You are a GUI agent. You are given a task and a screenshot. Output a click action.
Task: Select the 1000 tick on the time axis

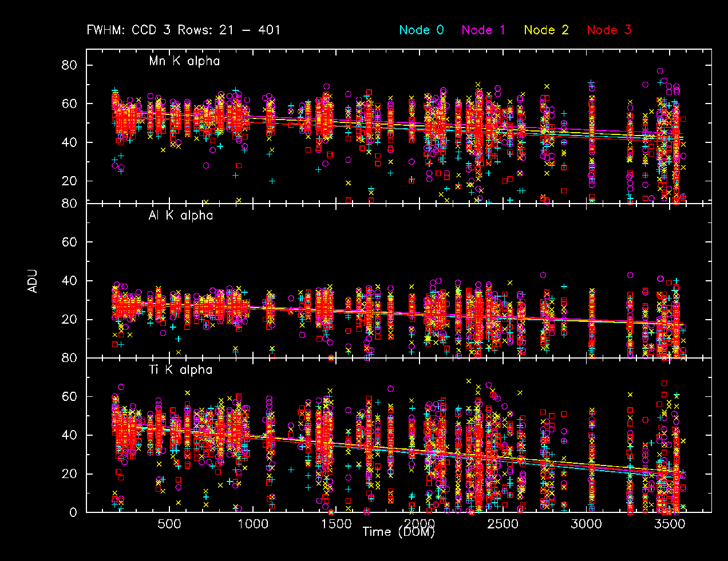(x=252, y=524)
